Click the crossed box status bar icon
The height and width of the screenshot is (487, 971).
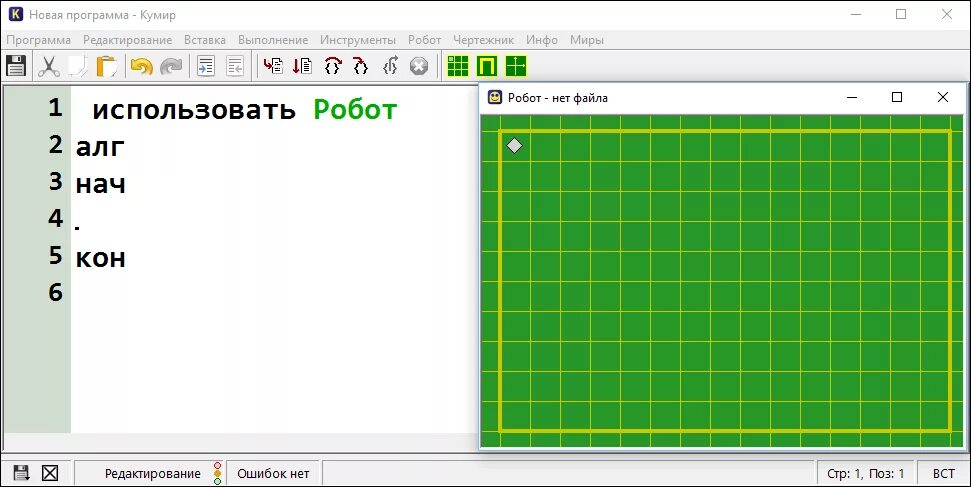pyautogui.click(x=50, y=473)
